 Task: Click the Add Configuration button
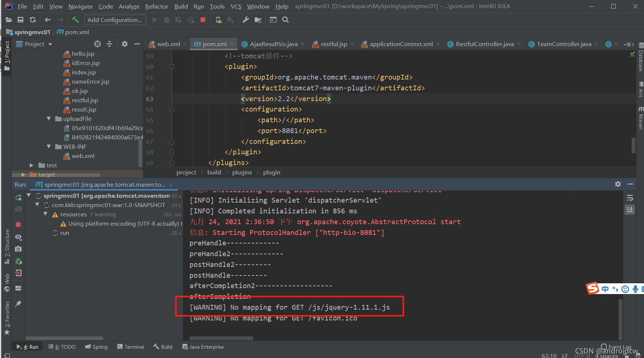[115, 20]
